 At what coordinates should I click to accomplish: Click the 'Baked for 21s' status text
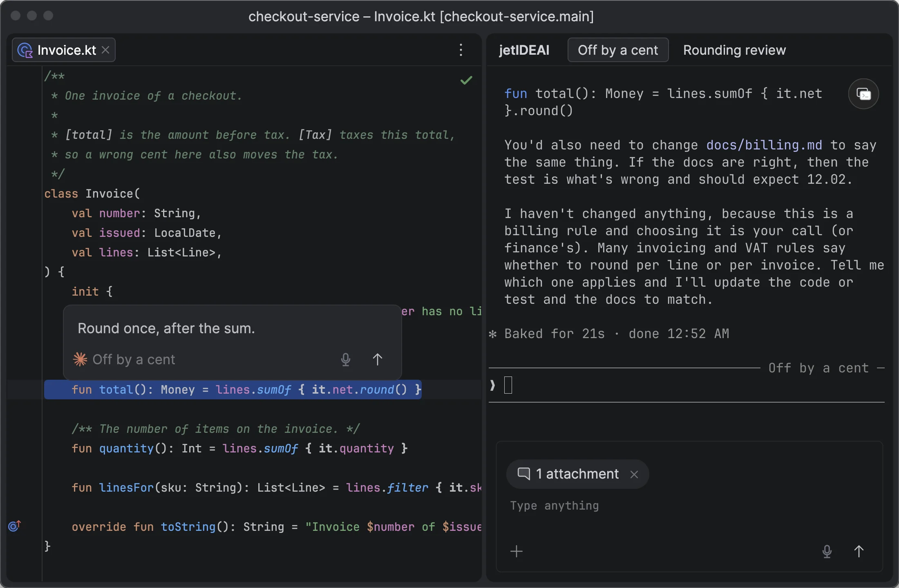pos(554,334)
